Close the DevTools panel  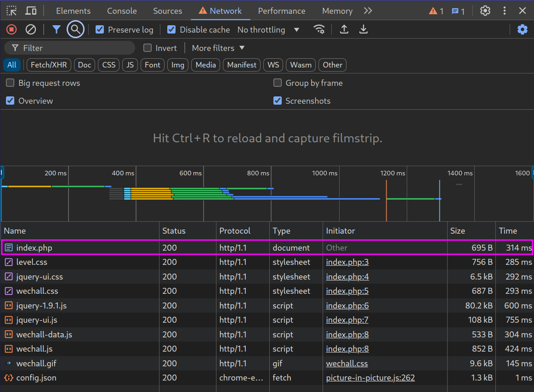[x=523, y=11]
